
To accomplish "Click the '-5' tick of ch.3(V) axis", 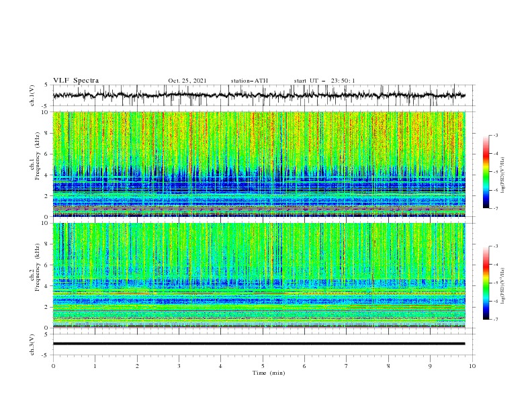I will (x=46, y=355).
